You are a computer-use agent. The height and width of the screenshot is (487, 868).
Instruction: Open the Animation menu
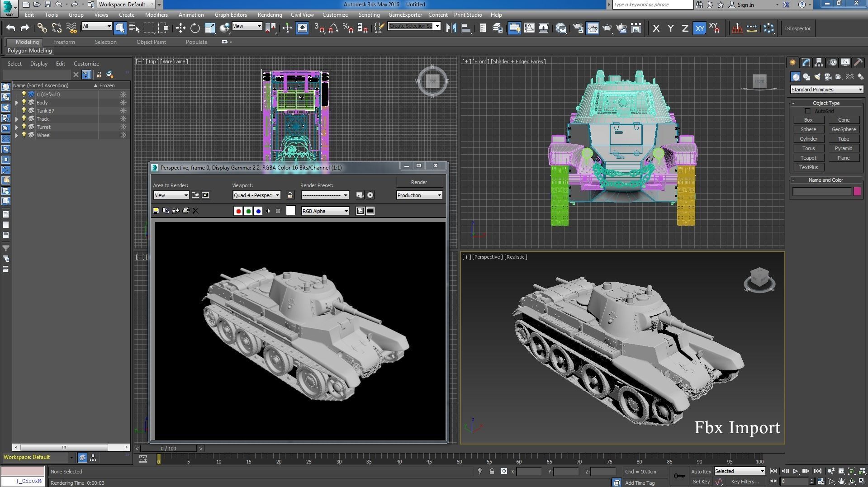191,15
